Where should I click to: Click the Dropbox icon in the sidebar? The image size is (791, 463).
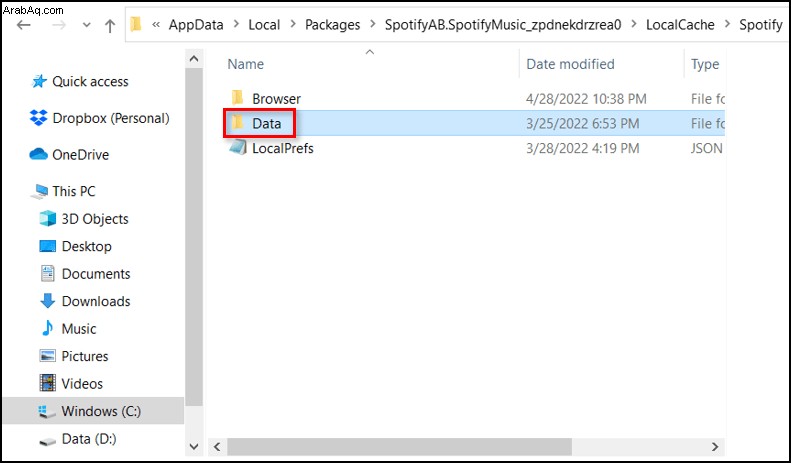coord(39,118)
